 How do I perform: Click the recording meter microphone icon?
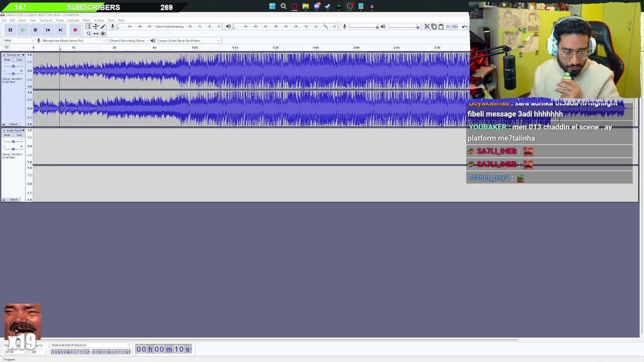112,26
